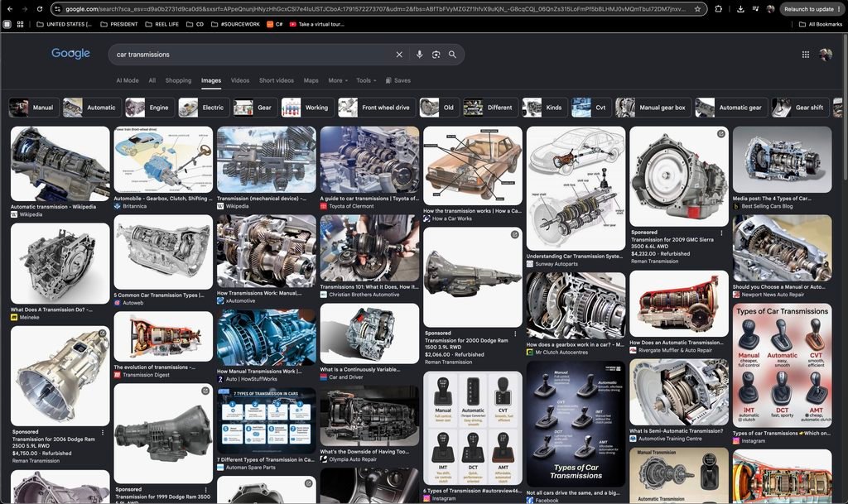Open the Saves link
This screenshot has width=848, height=504.
[x=398, y=80]
